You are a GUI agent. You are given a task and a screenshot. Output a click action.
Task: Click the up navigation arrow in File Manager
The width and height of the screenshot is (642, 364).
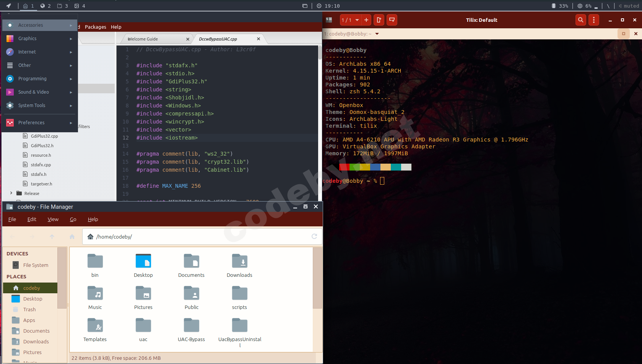(52, 237)
